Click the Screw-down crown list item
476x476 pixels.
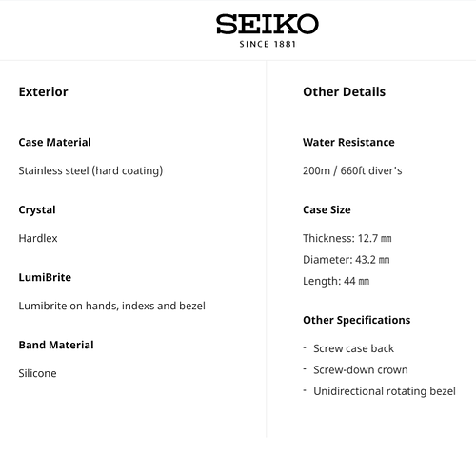[x=361, y=370]
